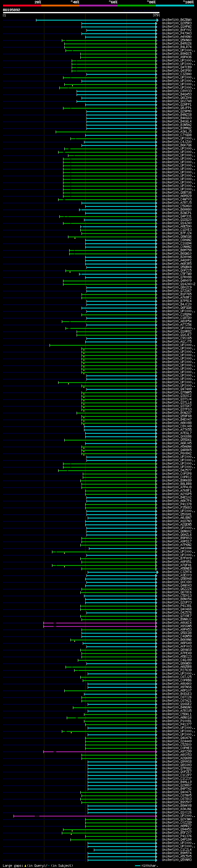This screenshot has width=197, height=868.
Task: Click the purple ~60% identity scale segment
Action: click(99, 6)
